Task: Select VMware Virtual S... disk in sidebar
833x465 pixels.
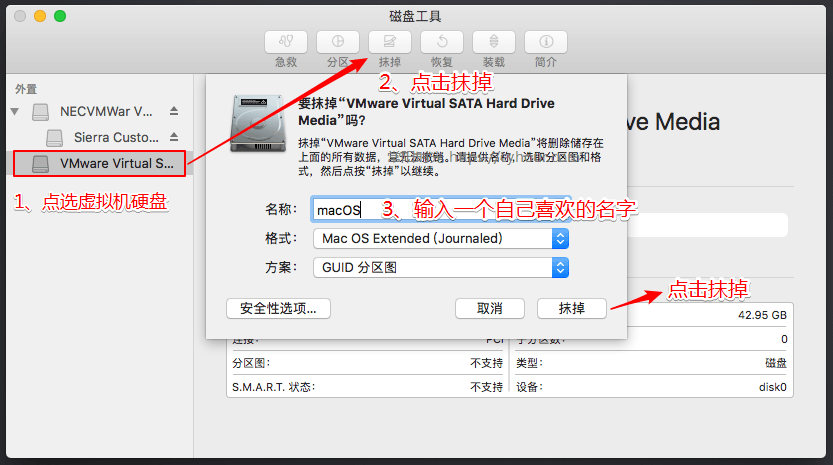Action: click(x=100, y=164)
